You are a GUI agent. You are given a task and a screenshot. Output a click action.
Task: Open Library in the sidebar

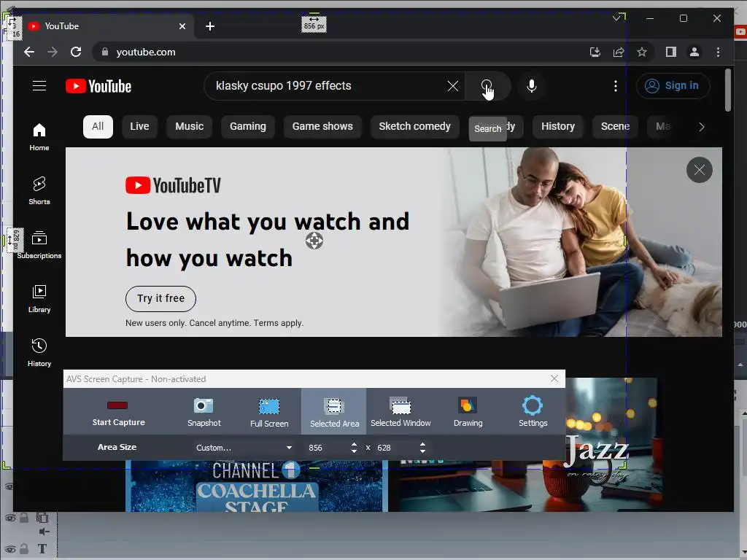pyautogui.click(x=39, y=298)
